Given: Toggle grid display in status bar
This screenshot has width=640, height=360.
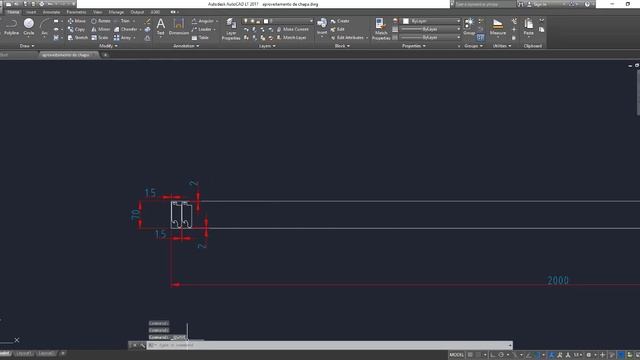Looking at the screenshot, I should coord(470,355).
